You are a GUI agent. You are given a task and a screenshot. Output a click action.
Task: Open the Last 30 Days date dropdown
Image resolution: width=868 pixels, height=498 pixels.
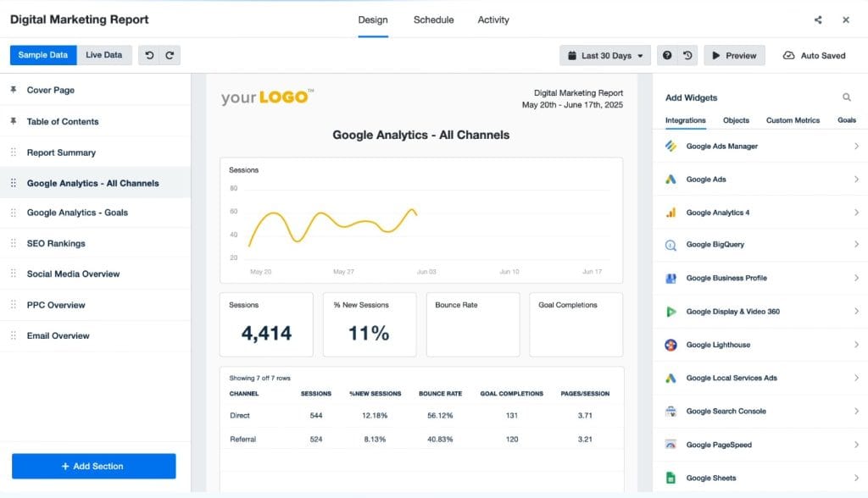pos(605,55)
